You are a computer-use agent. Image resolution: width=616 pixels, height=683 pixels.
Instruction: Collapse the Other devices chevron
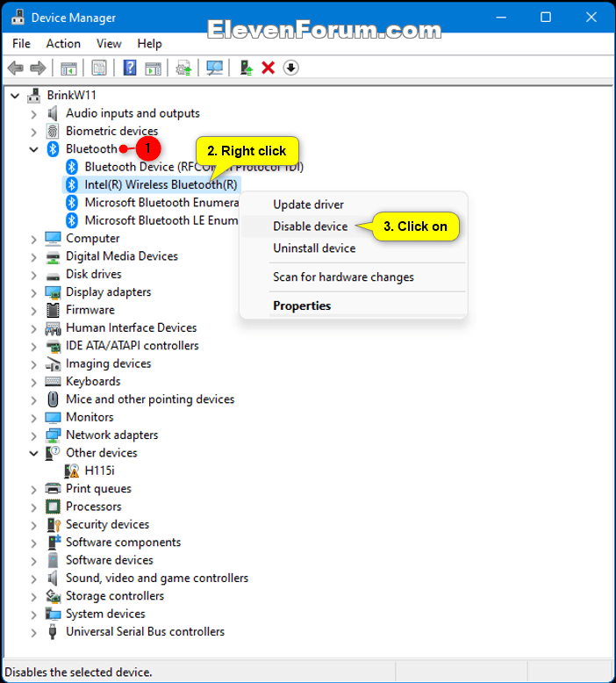pos(34,453)
